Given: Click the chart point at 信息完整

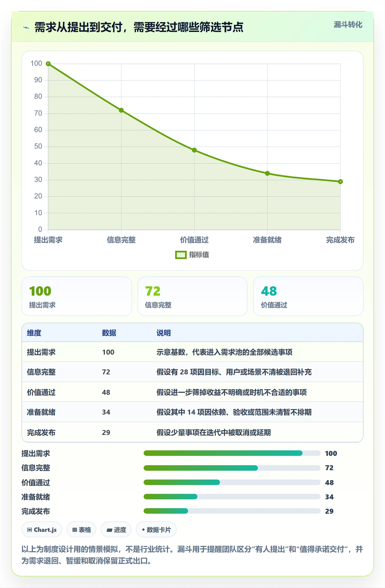Looking at the screenshot, I should pos(121,110).
